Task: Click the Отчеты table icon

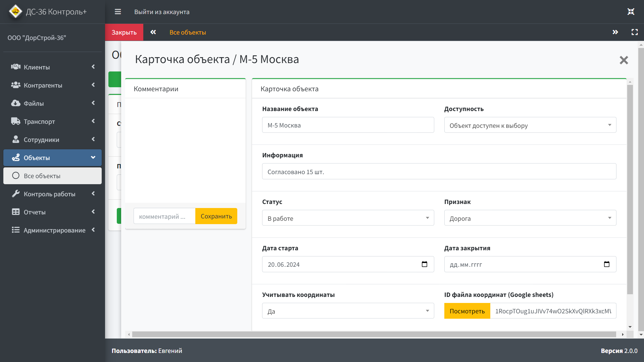Action: [x=16, y=212]
